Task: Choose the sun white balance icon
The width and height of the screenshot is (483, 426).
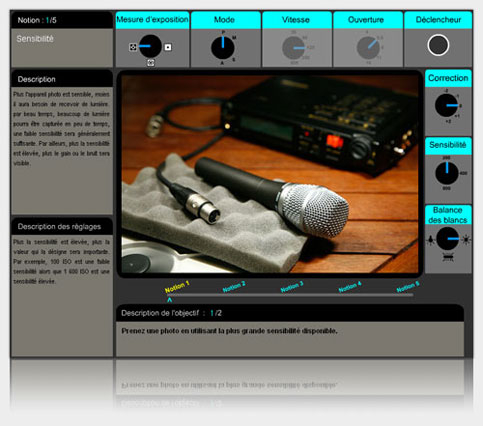Action: tap(466, 239)
